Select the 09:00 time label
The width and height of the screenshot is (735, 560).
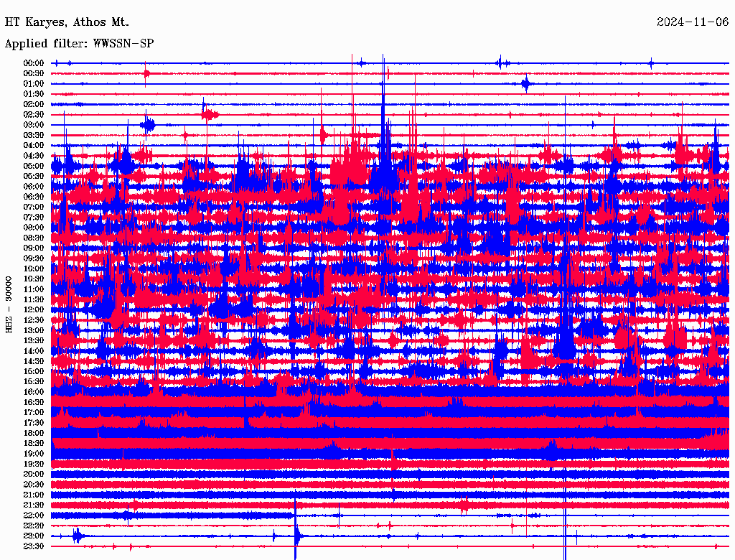[34, 248]
